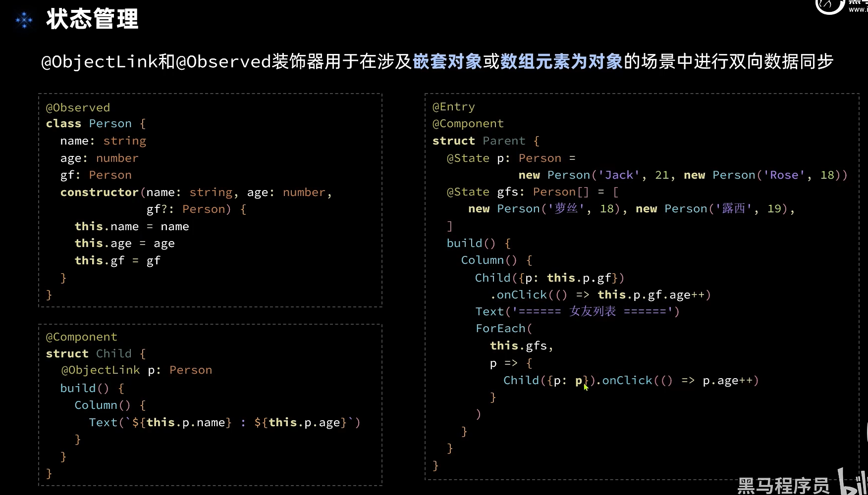868x495 pixels.
Task: Click the '露西' string in gfs array
Action: 733,209
